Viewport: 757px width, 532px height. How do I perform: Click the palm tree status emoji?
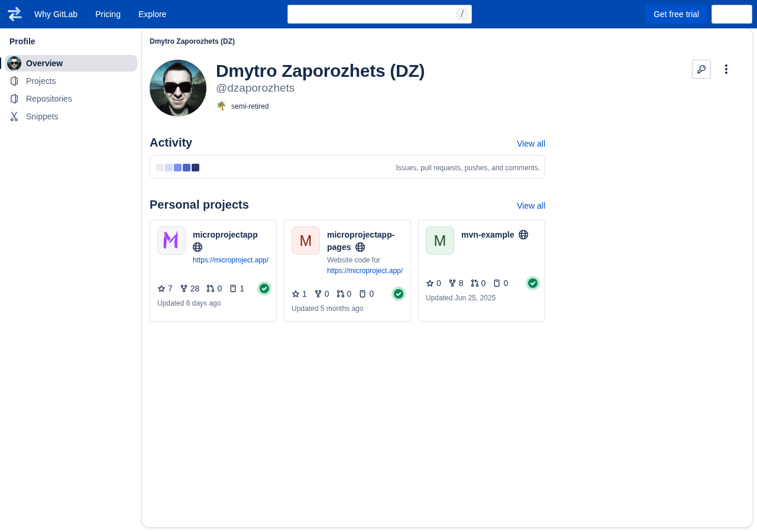[x=221, y=106]
